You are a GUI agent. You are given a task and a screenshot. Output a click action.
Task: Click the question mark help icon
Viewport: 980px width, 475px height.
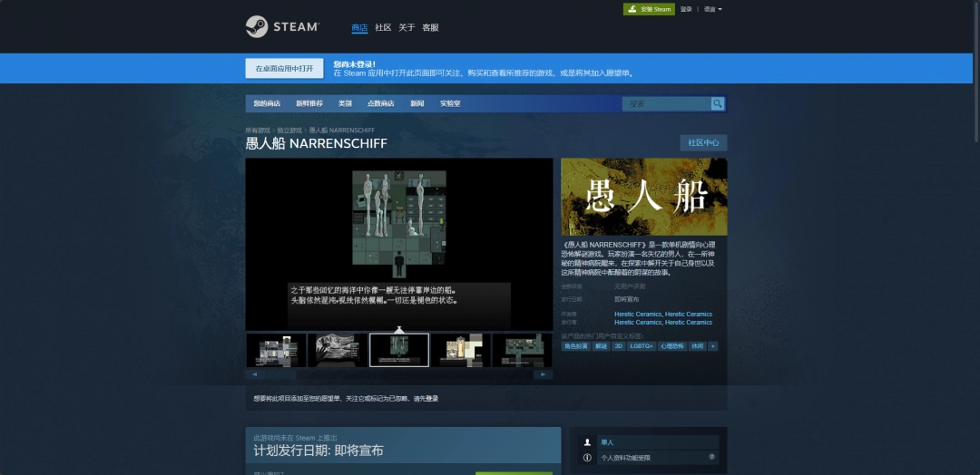click(x=711, y=457)
